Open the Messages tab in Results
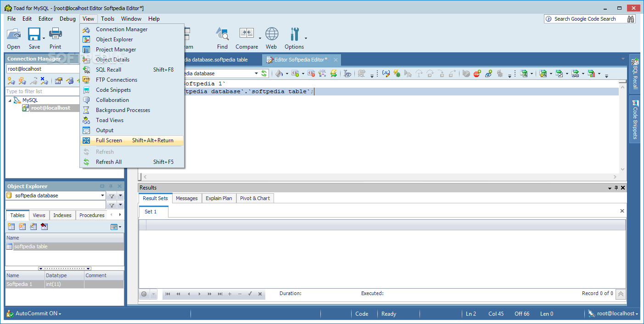This screenshot has width=644, height=324. pyautogui.click(x=187, y=198)
